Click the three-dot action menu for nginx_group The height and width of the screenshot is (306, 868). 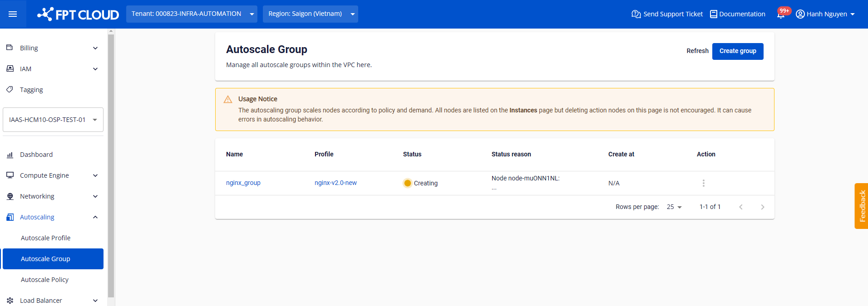[x=703, y=183]
